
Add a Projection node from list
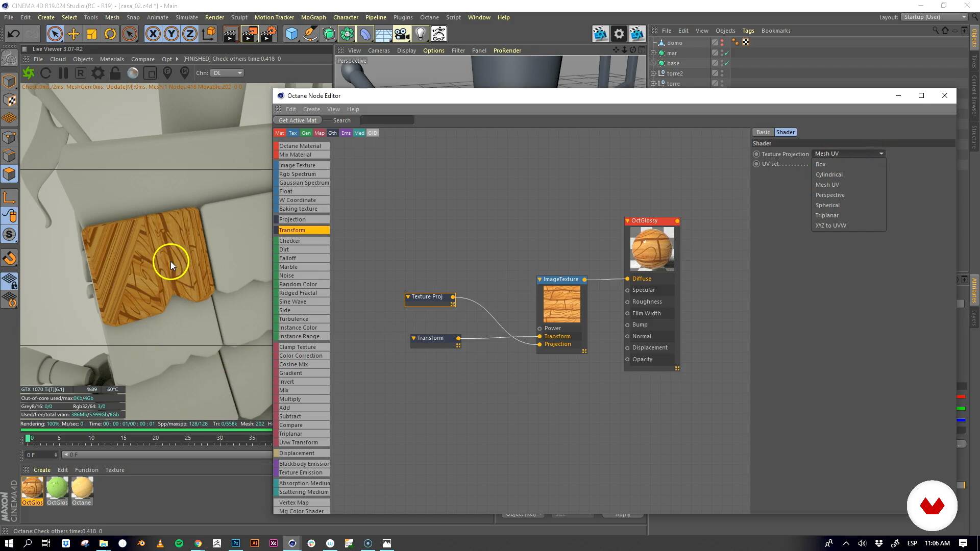tap(302, 219)
